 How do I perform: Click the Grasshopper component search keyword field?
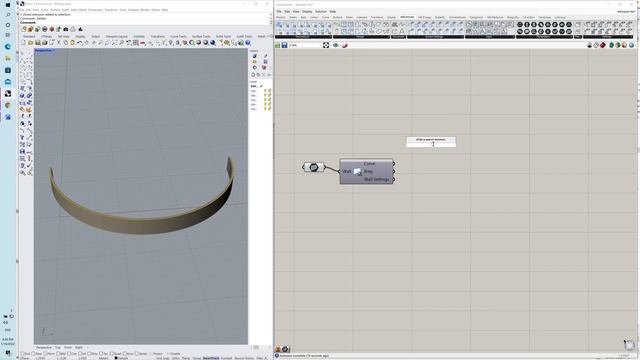[431, 144]
